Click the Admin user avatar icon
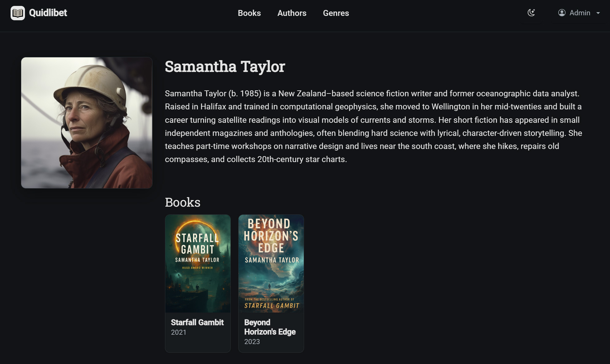Screen dimensions: 610x364 [x=562, y=13]
